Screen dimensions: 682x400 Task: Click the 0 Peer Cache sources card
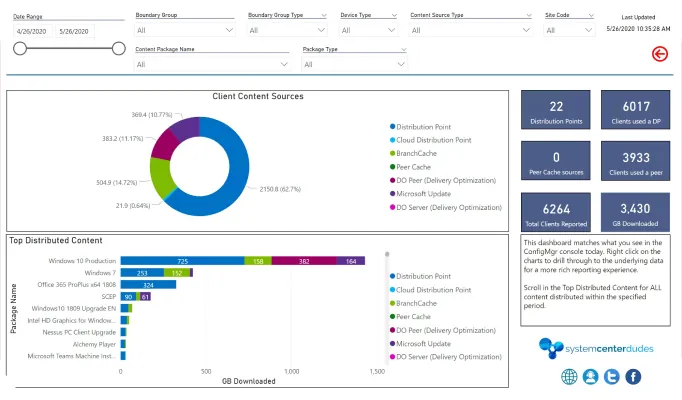click(x=555, y=160)
